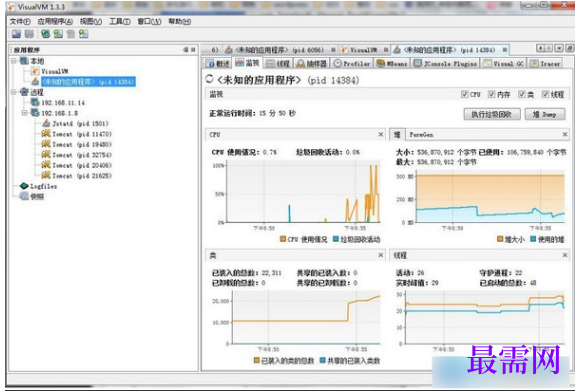The image size is (579, 391).
Task: Open the 工具 Tools menu
Action: pyautogui.click(x=120, y=21)
